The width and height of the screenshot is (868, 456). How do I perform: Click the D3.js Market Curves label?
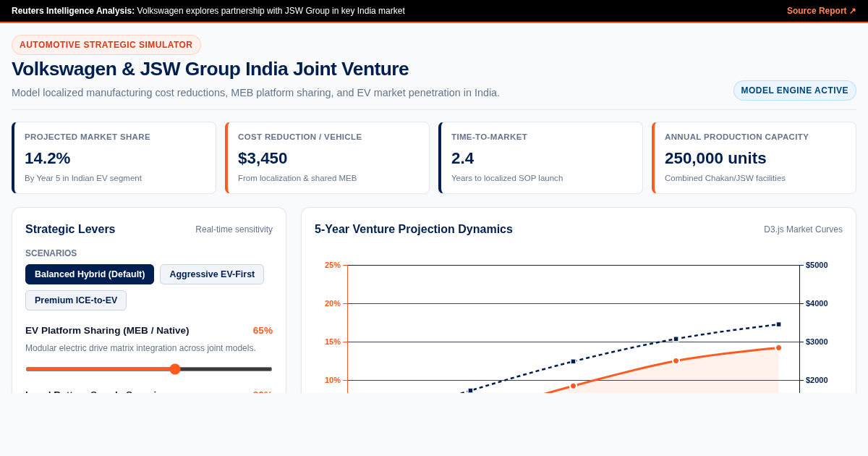coord(803,229)
